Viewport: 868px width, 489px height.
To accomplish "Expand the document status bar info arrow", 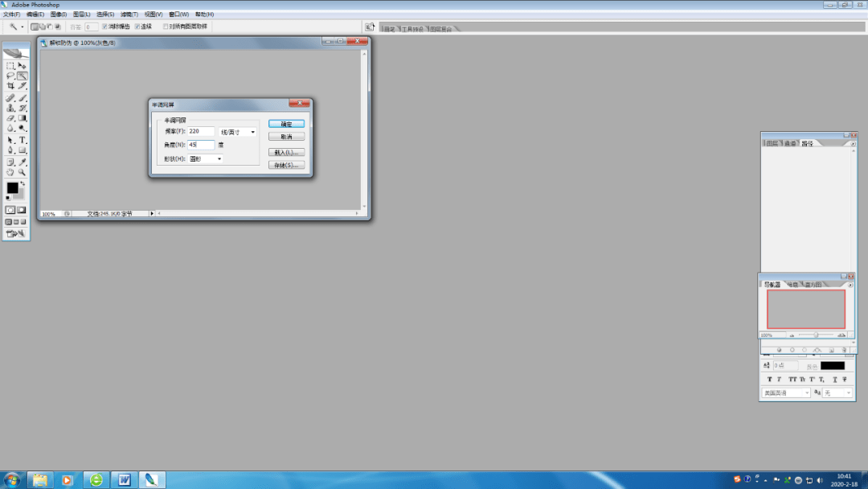I will pos(152,213).
